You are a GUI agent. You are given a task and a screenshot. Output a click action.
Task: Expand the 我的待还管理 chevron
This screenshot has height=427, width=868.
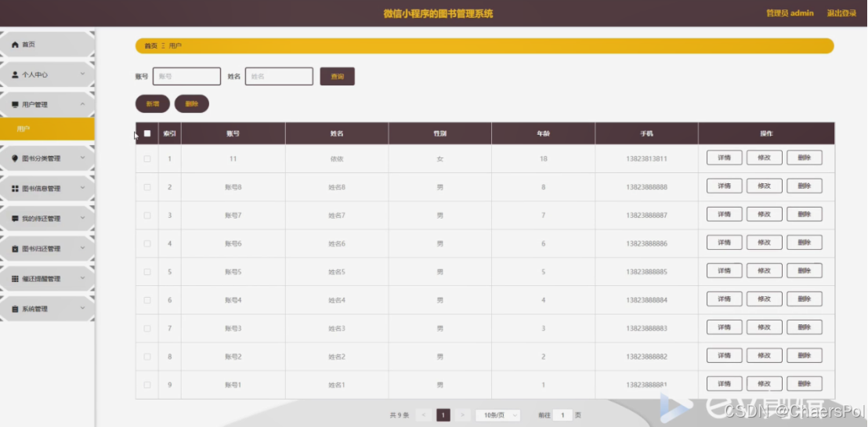82,219
